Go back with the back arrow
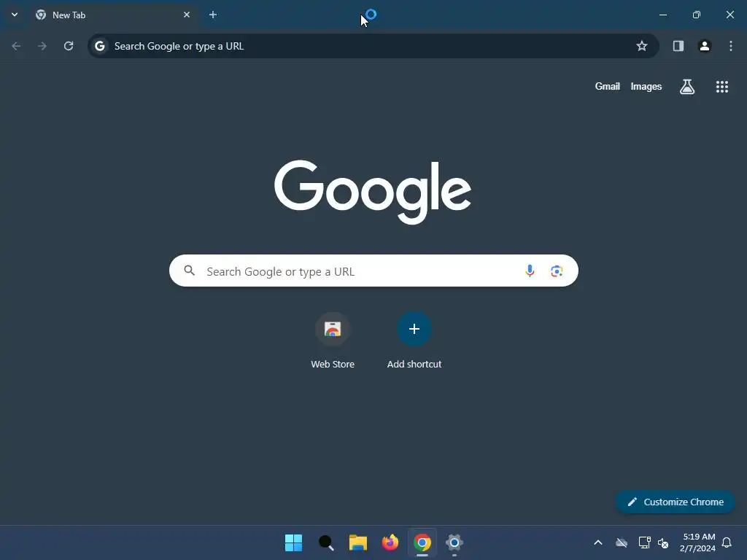 pos(16,46)
